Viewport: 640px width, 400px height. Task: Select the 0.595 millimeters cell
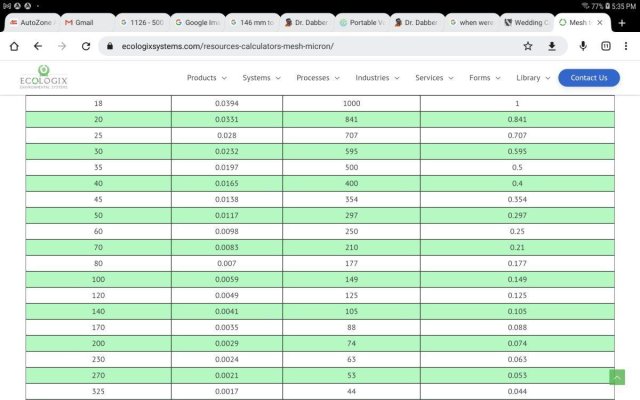pyautogui.click(x=517, y=151)
